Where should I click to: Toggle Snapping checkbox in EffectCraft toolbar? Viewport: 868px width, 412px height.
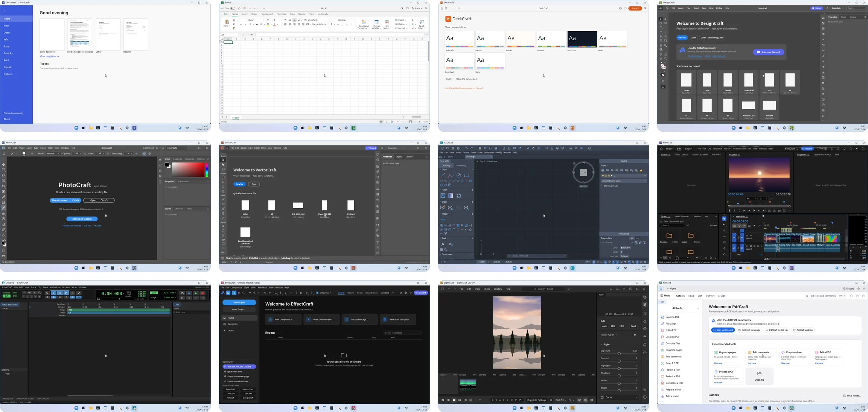pos(317,293)
